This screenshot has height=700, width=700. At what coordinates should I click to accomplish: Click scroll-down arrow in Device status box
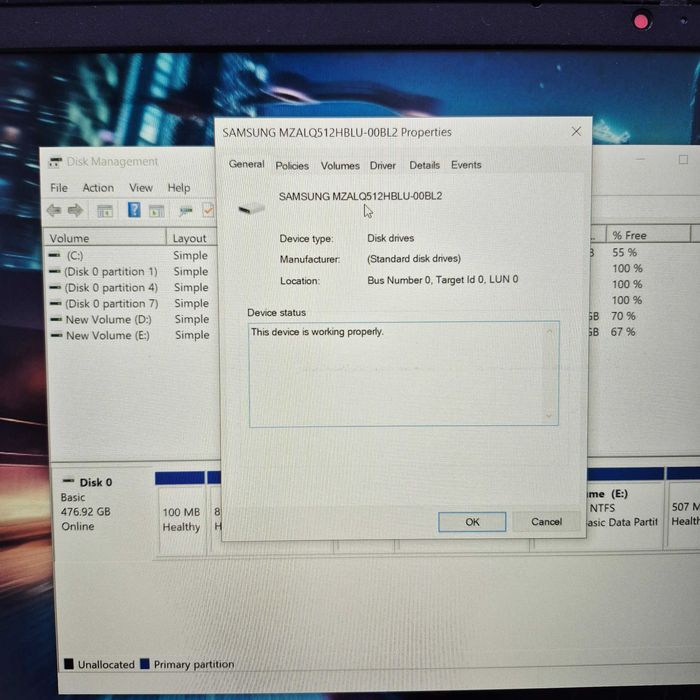pyautogui.click(x=549, y=416)
